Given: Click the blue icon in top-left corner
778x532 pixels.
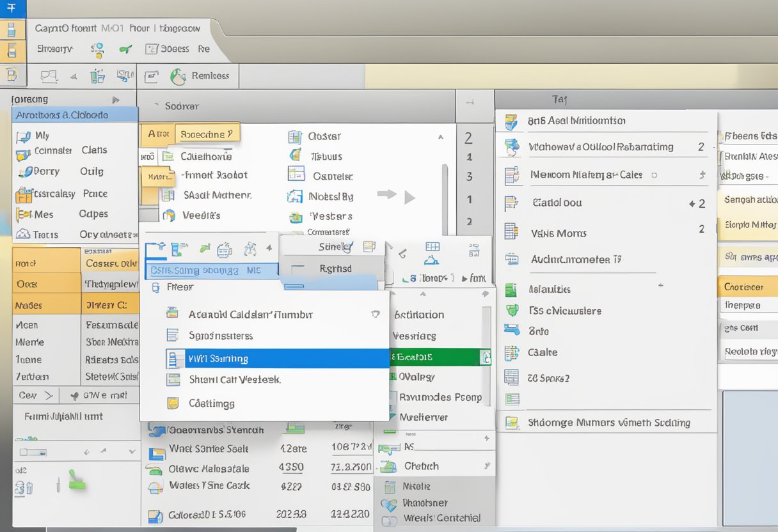Looking at the screenshot, I should (x=12, y=8).
